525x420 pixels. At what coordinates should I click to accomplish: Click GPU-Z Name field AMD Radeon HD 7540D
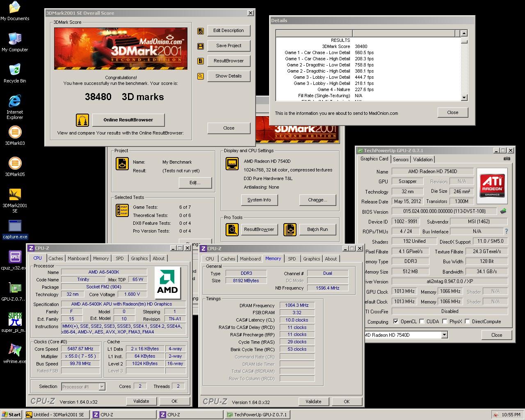coord(433,171)
